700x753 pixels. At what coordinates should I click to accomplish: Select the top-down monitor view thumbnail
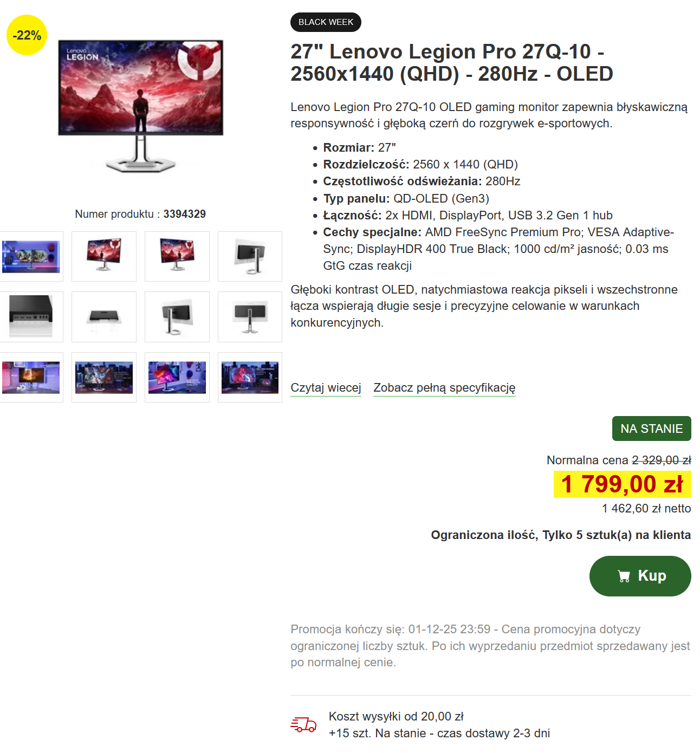pos(104,317)
